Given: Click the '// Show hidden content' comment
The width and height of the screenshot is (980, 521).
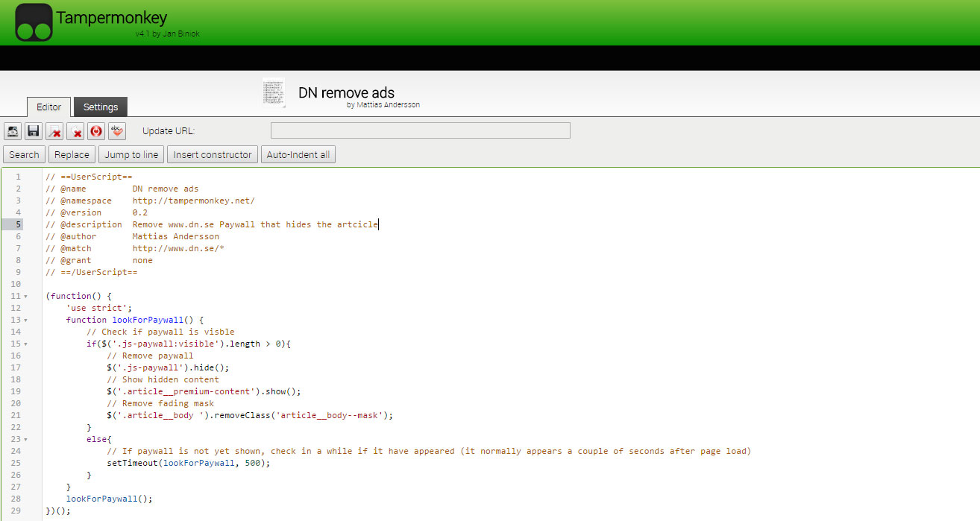Looking at the screenshot, I should pos(163,379).
